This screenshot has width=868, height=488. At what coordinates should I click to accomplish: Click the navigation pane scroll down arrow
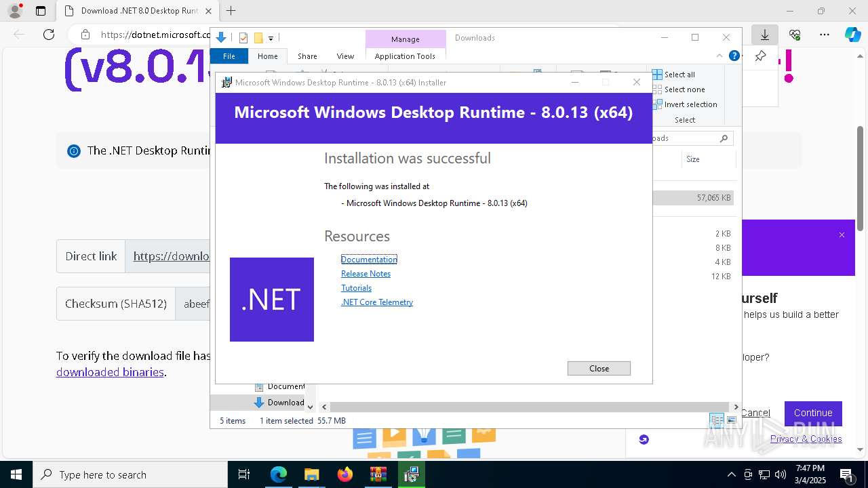point(310,407)
